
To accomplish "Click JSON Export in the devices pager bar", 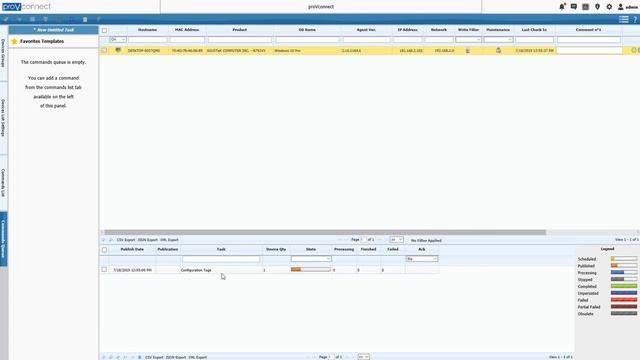I will [x=147, y=240].
